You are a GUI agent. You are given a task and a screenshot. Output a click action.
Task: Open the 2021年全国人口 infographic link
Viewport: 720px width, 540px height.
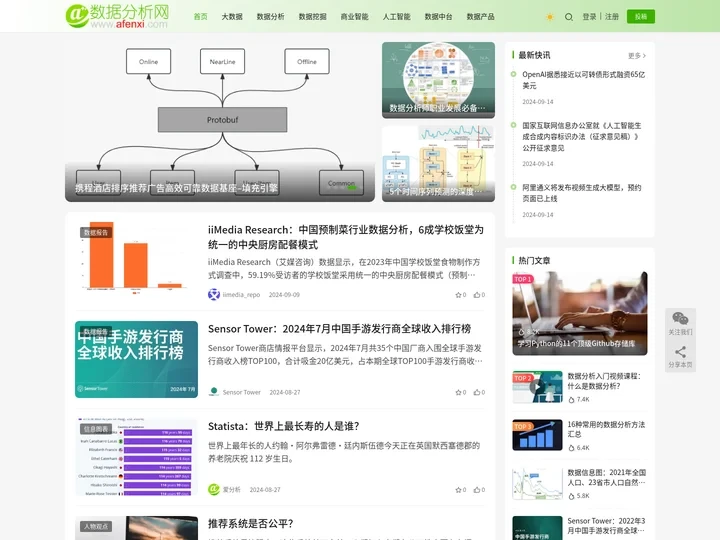[x=607, y=477]
